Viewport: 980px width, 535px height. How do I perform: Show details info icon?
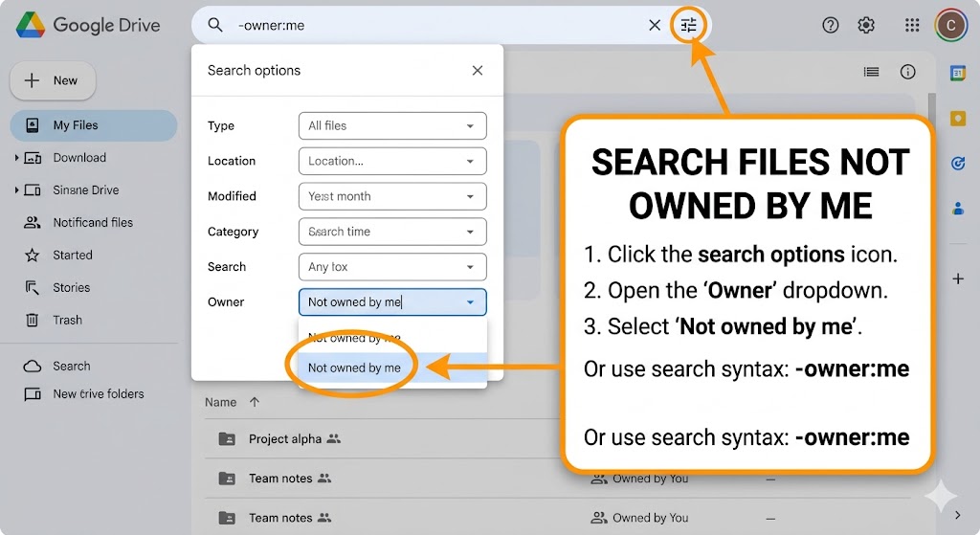[x=907, y=72]
